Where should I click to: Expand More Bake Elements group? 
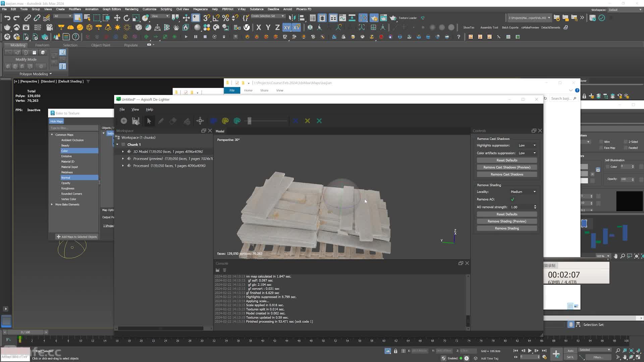click(x=52, y=204)
